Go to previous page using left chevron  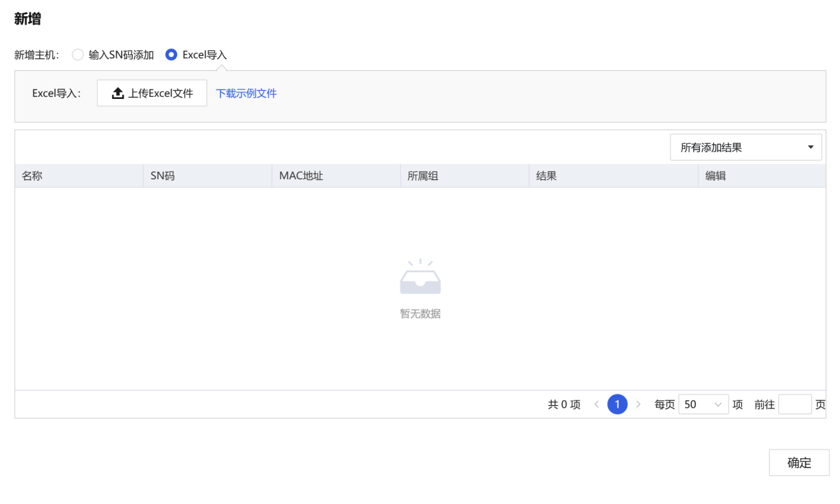coord(596,404)
